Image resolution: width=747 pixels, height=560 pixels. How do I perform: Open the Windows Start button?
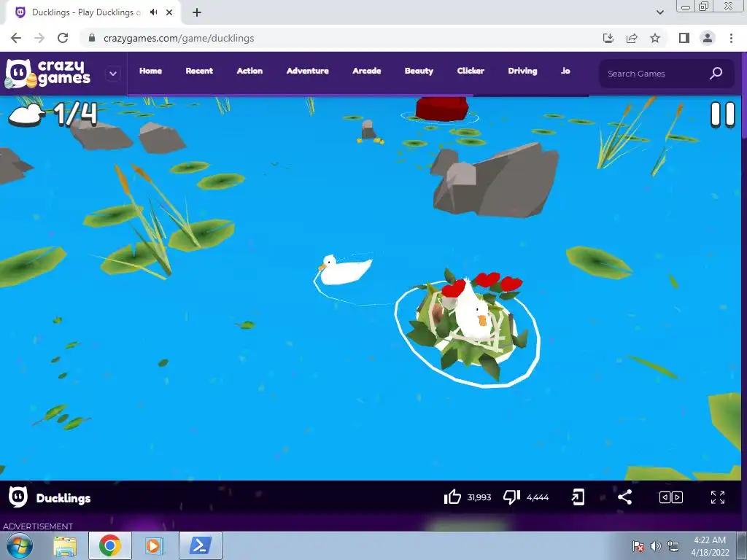(x=19, y=545)
